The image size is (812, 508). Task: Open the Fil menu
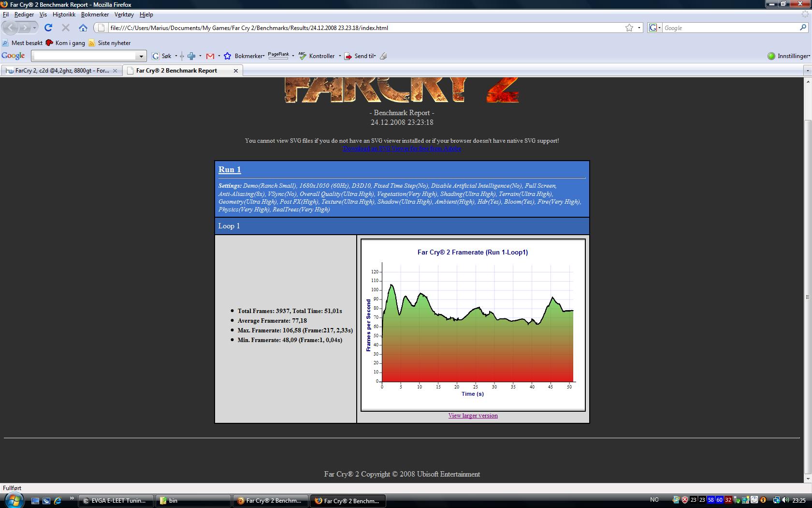pyautogui.click(x=6, y=15)
